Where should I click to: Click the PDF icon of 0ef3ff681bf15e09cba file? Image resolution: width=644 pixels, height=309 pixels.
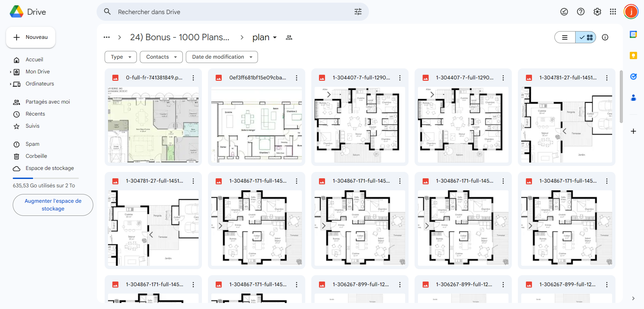click(219, 78)
